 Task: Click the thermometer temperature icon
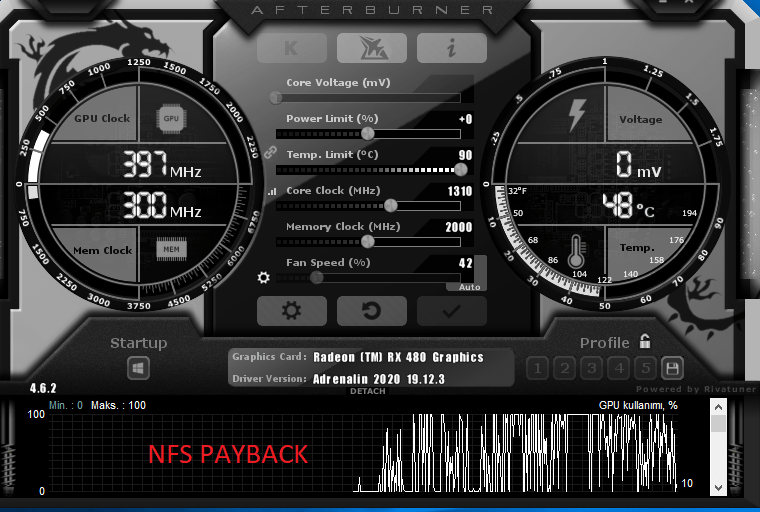576,252
